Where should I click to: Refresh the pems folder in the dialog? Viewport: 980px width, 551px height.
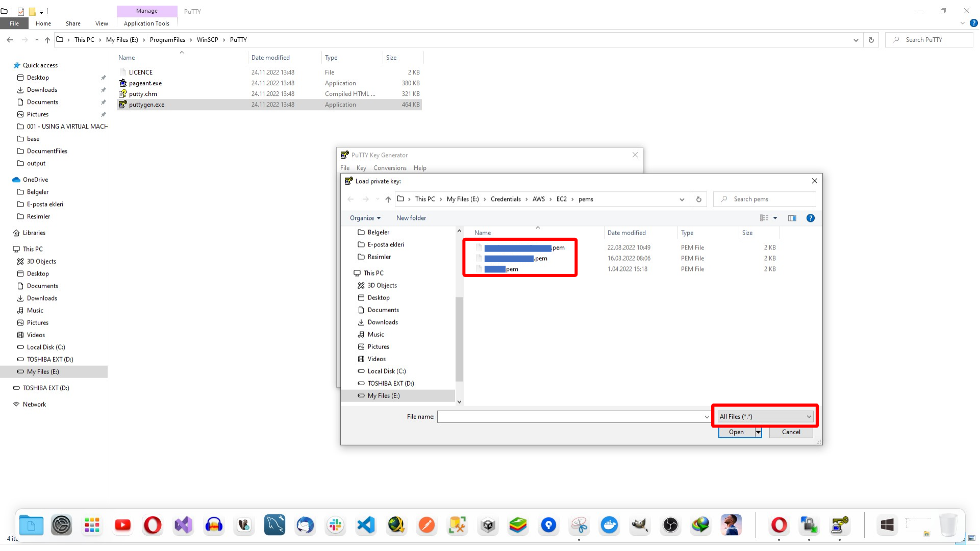click(x=699, y=199)
